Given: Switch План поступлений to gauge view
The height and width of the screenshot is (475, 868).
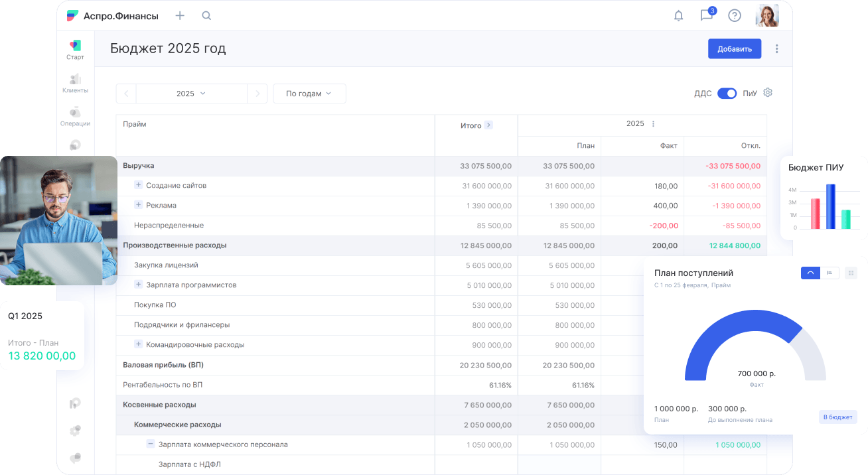Looking at the screenshot, I should pyautogui.click(x=811, y=273).
